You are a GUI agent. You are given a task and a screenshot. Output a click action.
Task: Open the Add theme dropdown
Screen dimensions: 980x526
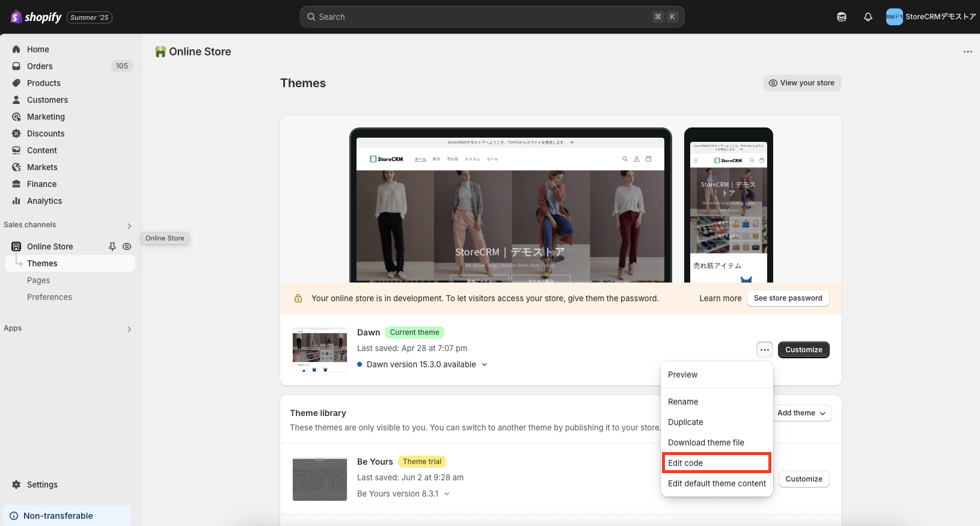tap(801, 413)
